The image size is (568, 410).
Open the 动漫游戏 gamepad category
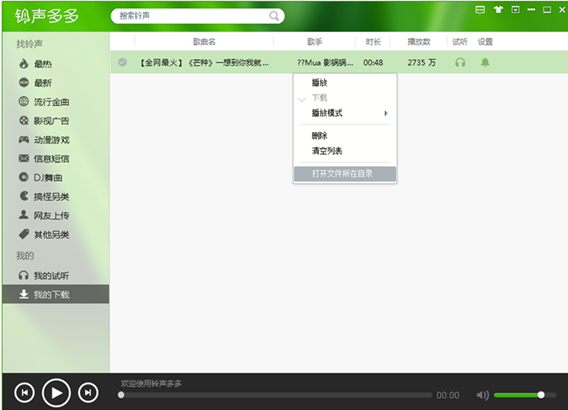click(x=44, y=140)
